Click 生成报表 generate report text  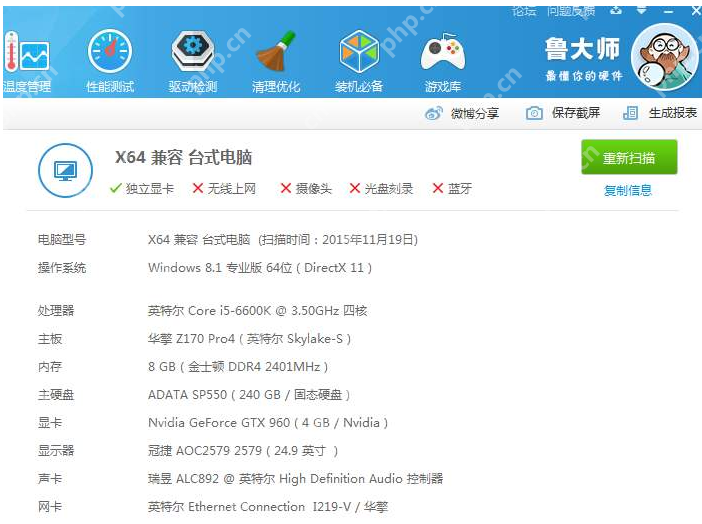click(673, 113)
